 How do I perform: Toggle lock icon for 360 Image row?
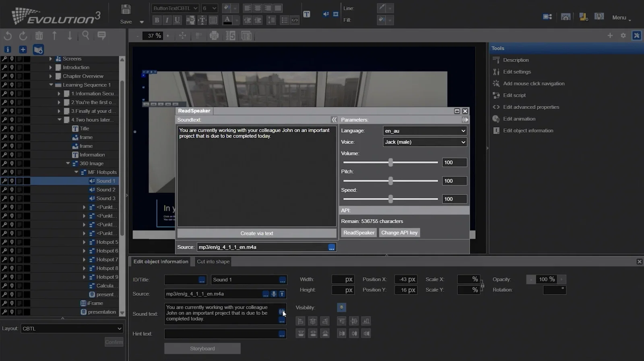click(x=4, y=164)
